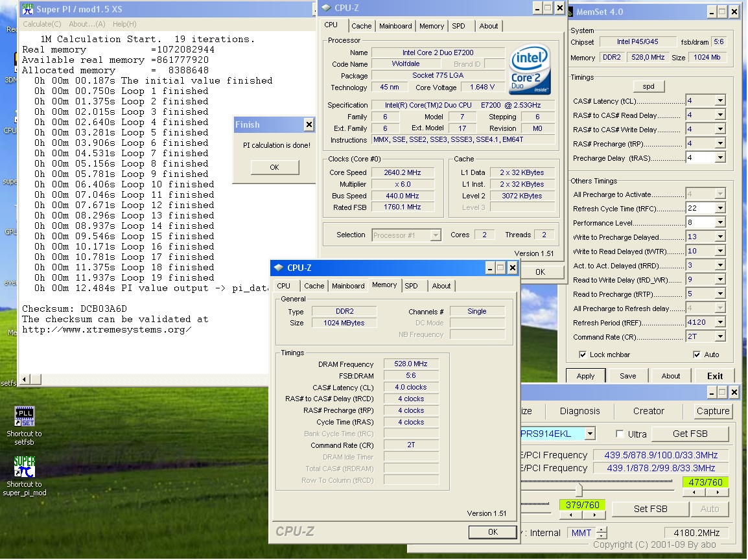
Task: Open the Creator tab in SetFSB
Action: [648, 411]
